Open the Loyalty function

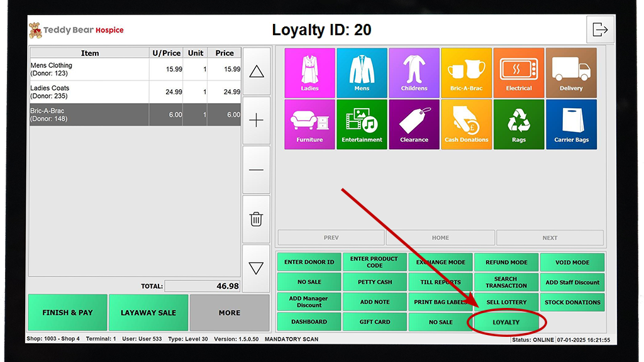pyautogui.click(x=506, y=322)
